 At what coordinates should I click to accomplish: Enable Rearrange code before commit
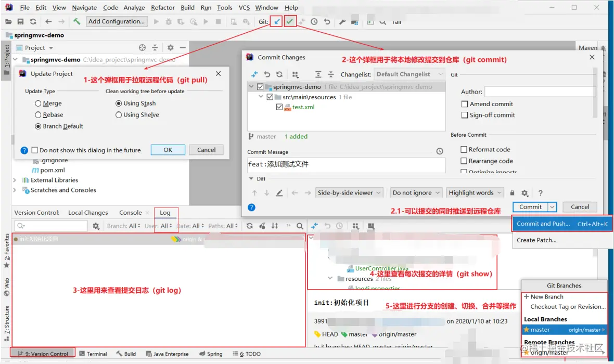[x=464, y=161]
